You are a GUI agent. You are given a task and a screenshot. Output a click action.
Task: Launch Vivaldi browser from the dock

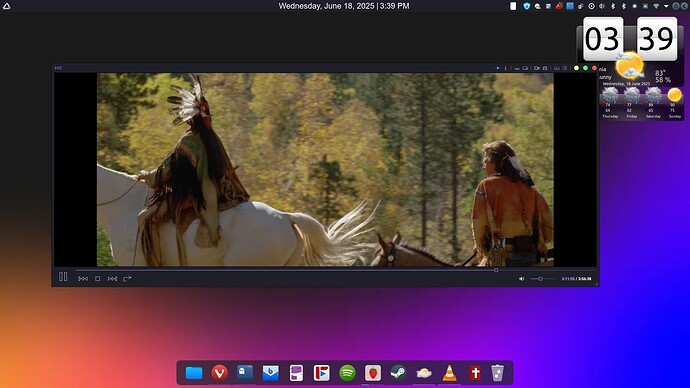click(220, 373)
